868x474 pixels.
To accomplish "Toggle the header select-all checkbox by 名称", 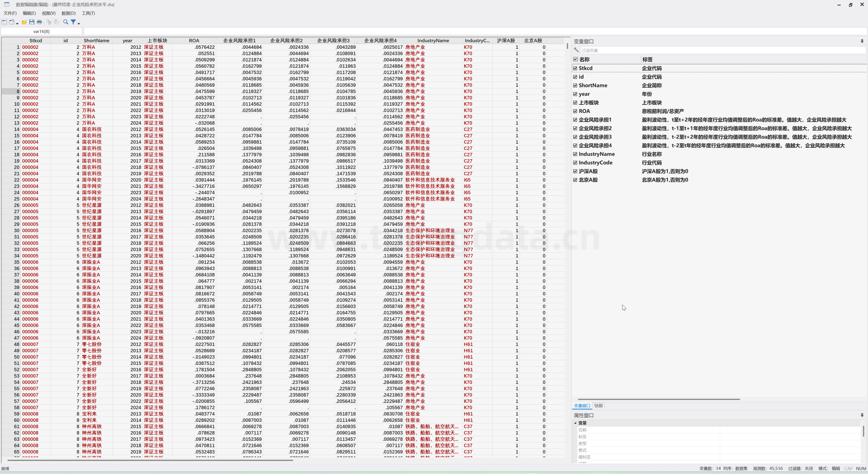I will [x=575, y=59].
